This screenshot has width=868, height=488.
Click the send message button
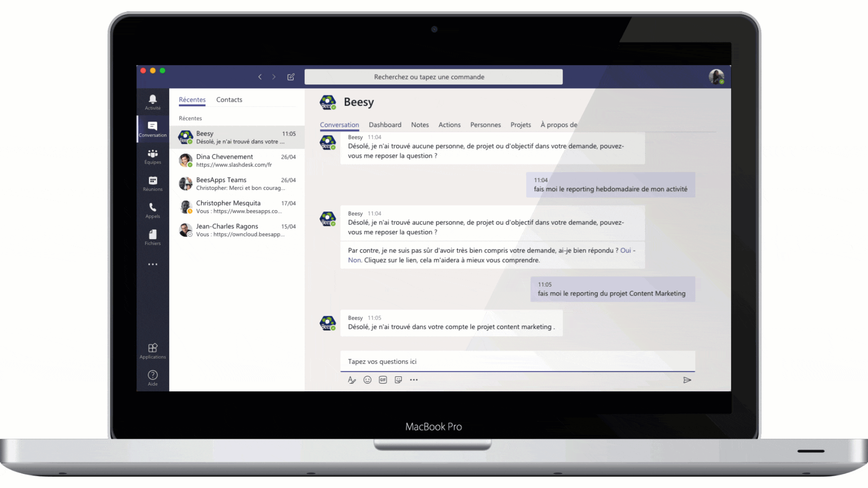pos(687,380)
